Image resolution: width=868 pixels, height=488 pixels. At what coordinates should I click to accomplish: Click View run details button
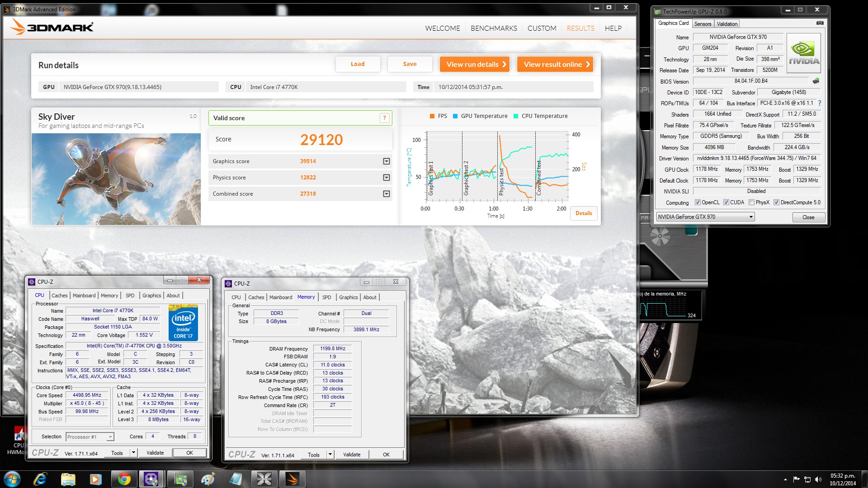[x=475, y=64]
